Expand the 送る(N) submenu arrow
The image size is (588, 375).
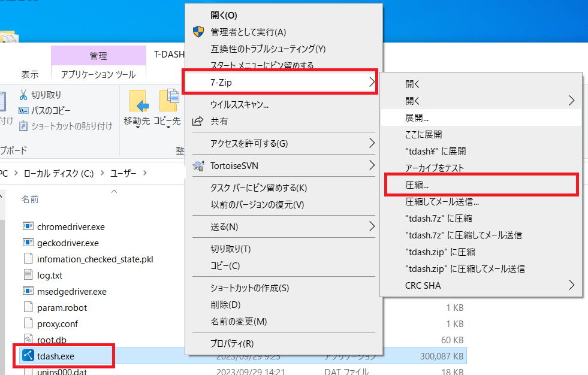372,226
